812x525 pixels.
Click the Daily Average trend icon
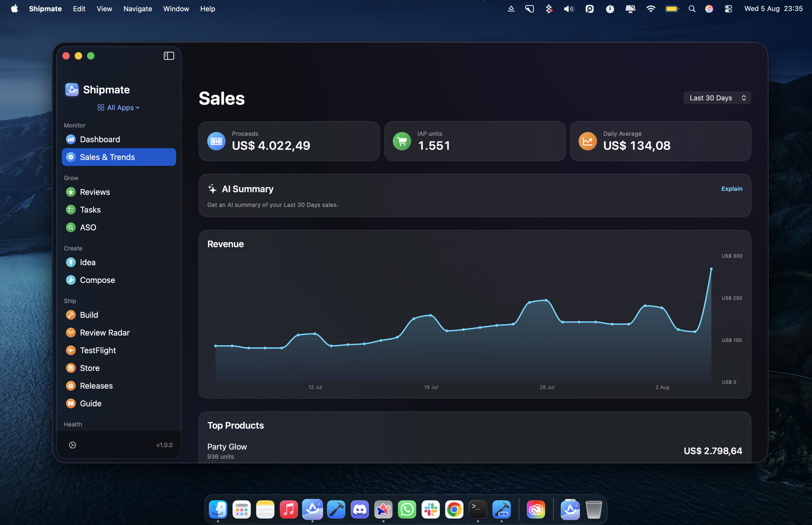(588, 141)
